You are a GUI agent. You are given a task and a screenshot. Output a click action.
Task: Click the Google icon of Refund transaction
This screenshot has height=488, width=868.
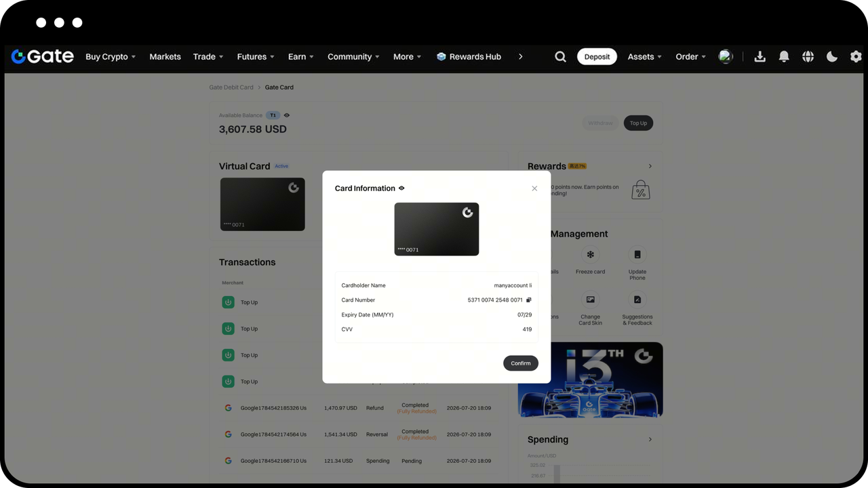pyautogui.click(x=228, y=408)
